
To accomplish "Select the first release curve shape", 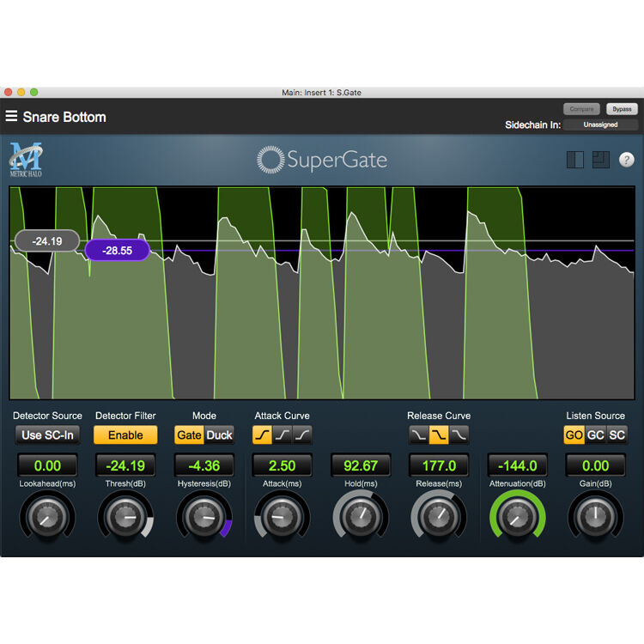I will (x=419, y=435).
